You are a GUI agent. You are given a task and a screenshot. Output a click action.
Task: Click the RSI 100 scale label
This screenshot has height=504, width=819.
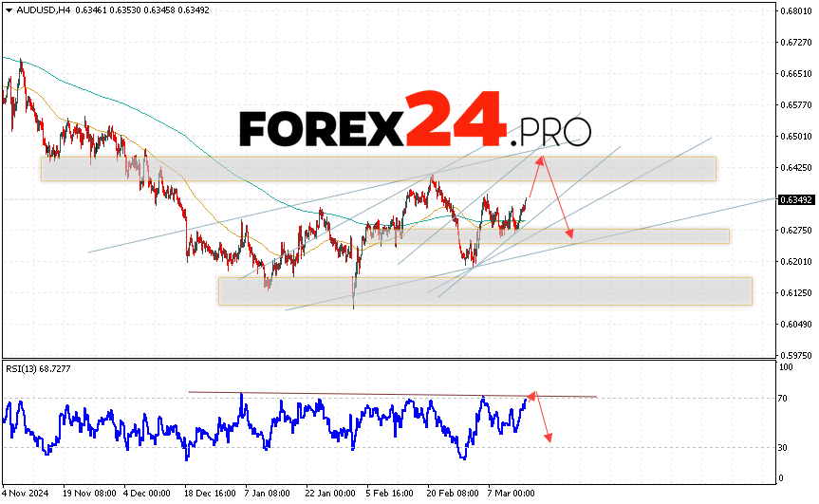point(784,366)
